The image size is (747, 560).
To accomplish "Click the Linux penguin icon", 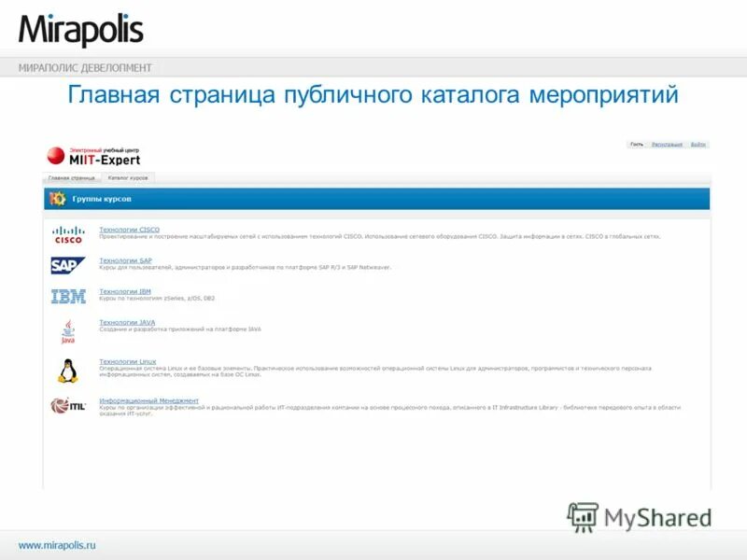I will [x=67, y=371].
